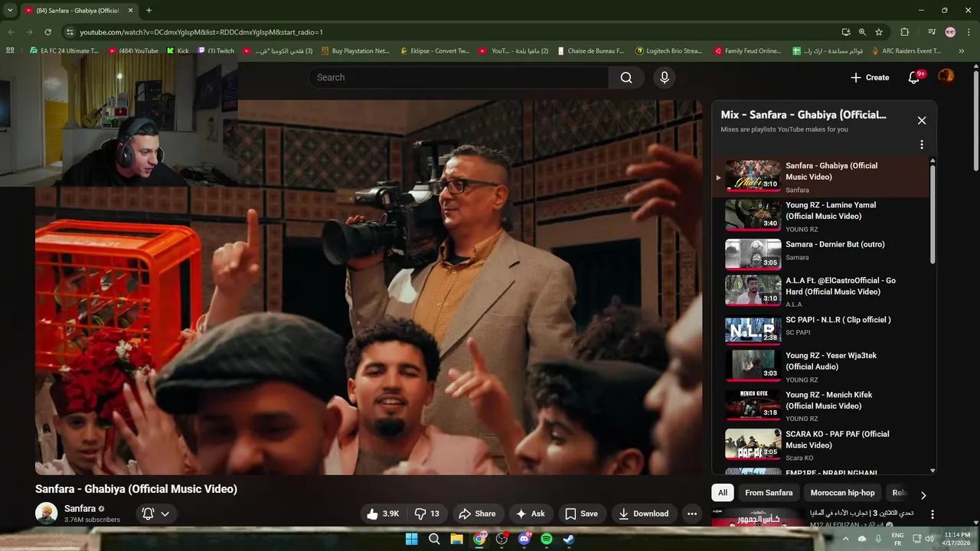
Task: Open Chrome three-dot menu
Action: tap(968, 32)
